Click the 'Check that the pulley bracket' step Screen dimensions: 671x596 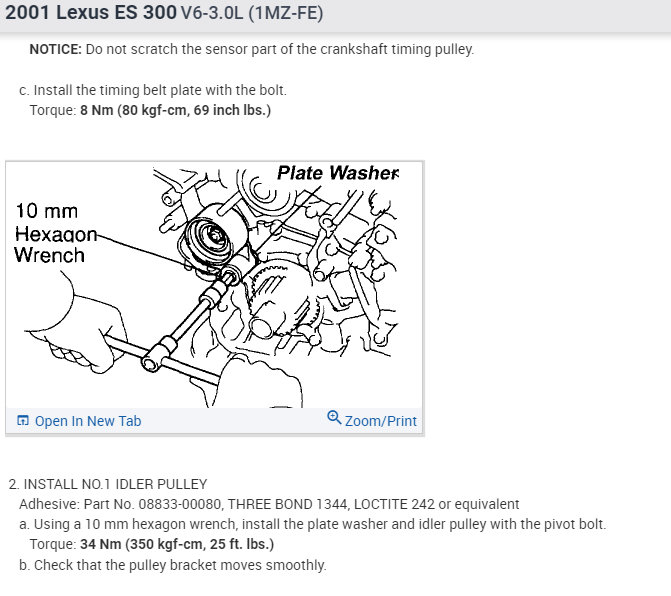coord(173,565)
